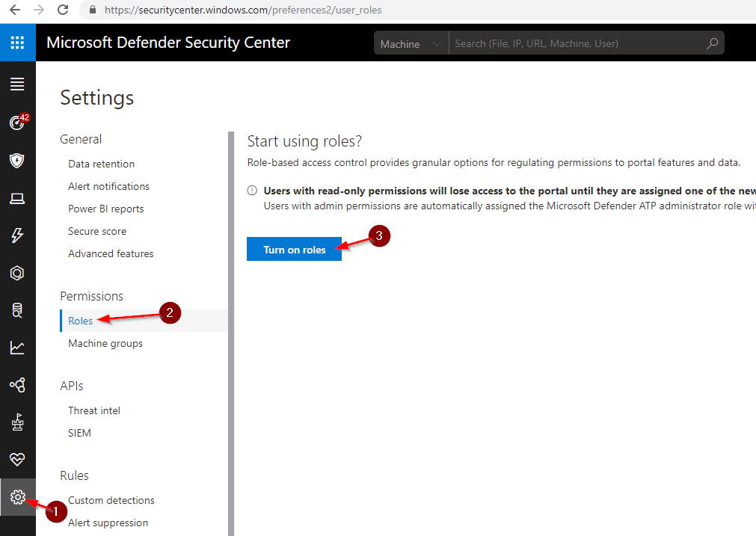Open the Machine search type dropdown
Screen dimensions: 756x536
411,43
